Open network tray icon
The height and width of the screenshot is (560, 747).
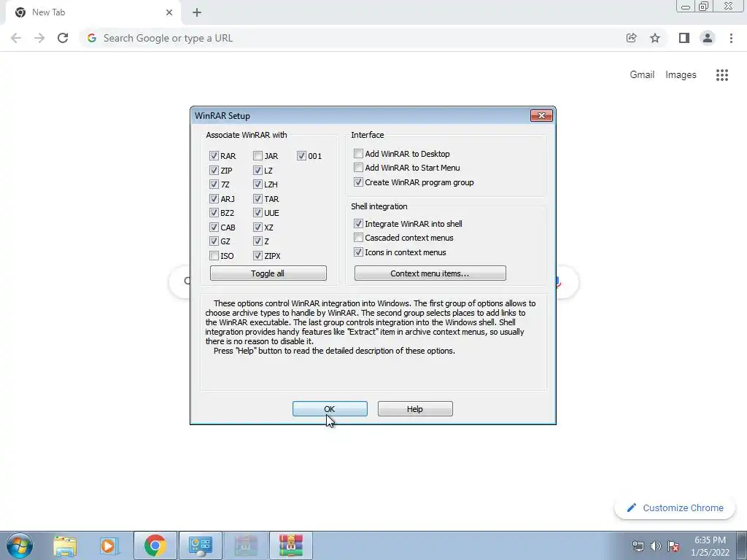point(638,546)
